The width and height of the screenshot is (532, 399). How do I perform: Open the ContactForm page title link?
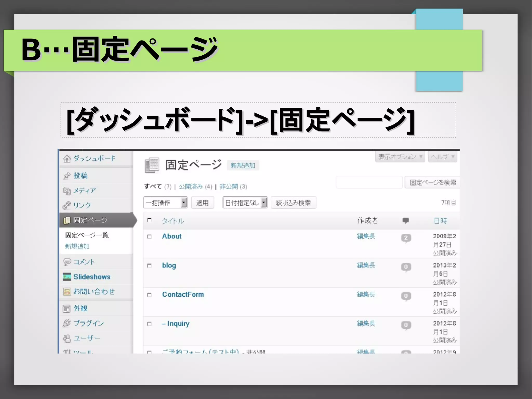[x=183, y=295]
